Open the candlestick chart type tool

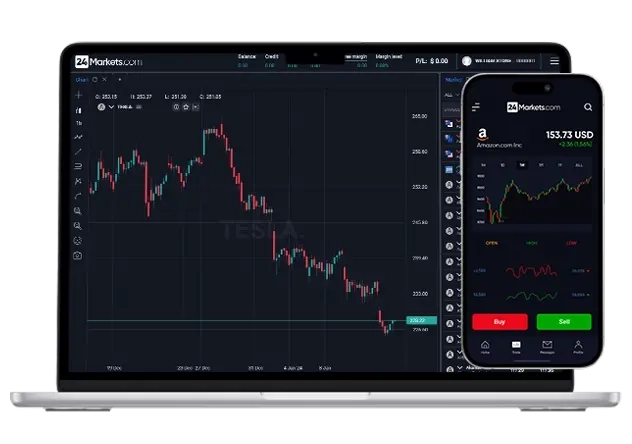pyautogui.click(x=79, y=110)
